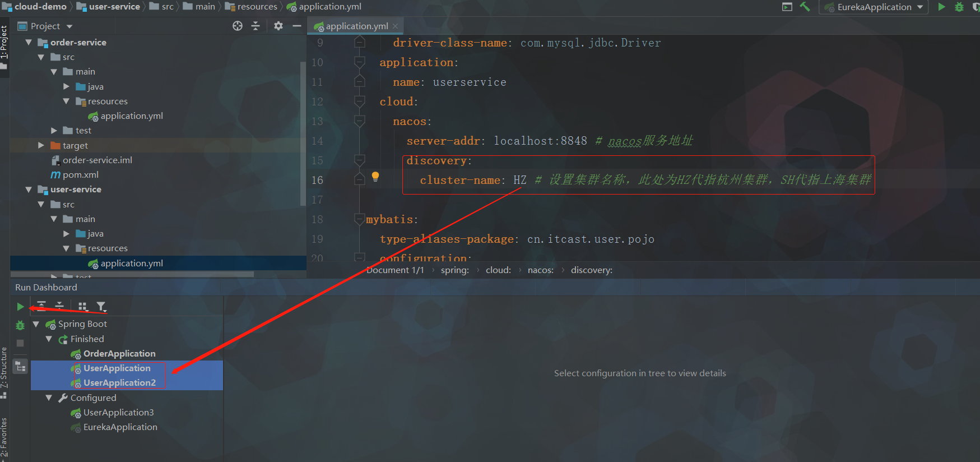Click the Stop button in Run Dashboard
Screen dimensions: 980x462
click(x=20, y=343)
